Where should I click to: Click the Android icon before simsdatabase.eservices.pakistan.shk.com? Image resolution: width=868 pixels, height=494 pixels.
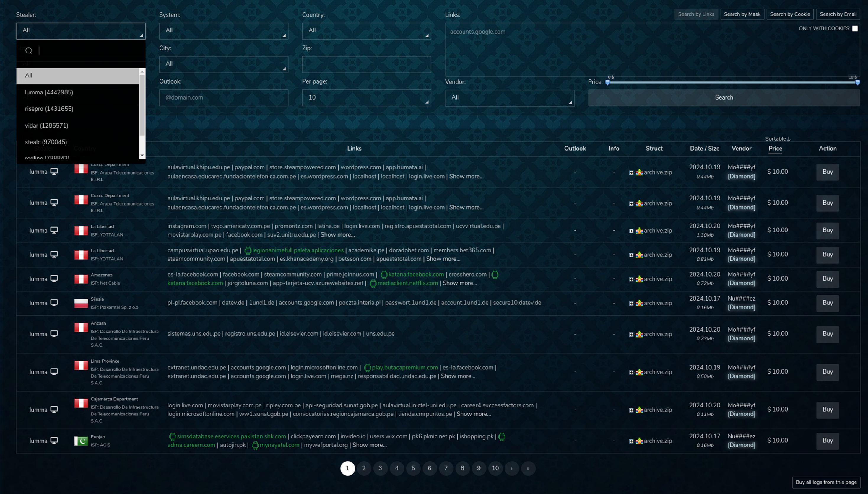tap(173, 437)
